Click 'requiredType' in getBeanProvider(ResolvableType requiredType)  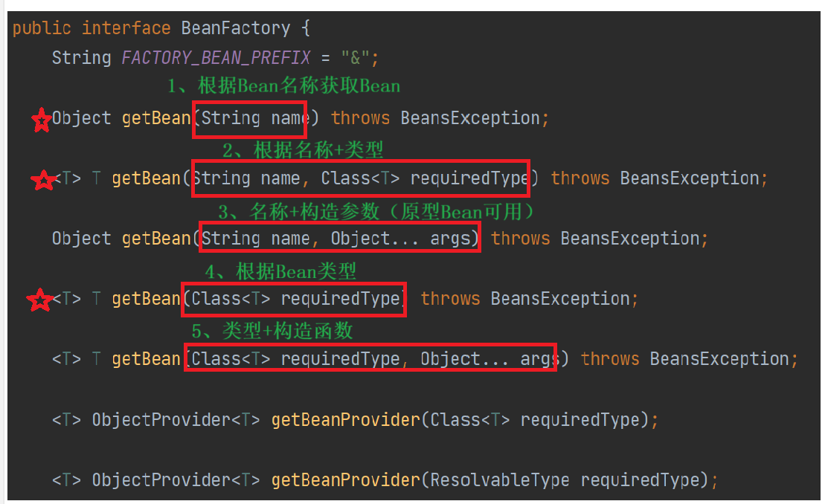tap(640, 480)
